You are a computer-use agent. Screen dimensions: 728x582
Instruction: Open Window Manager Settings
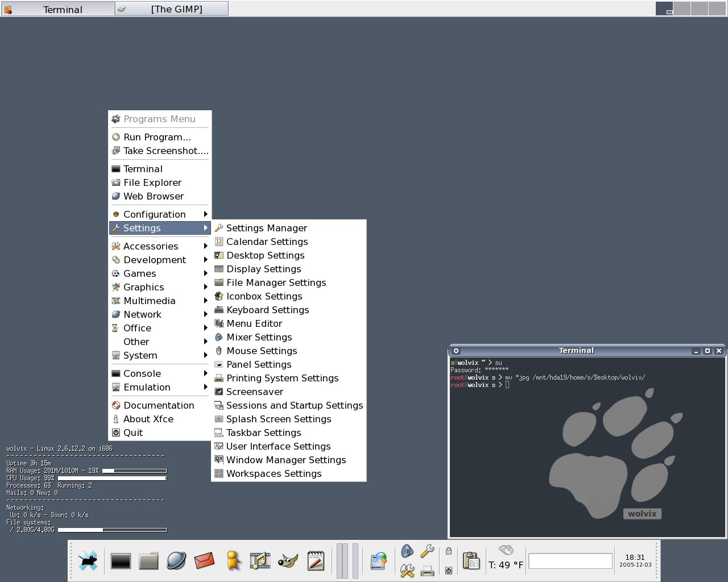point(289,460)
